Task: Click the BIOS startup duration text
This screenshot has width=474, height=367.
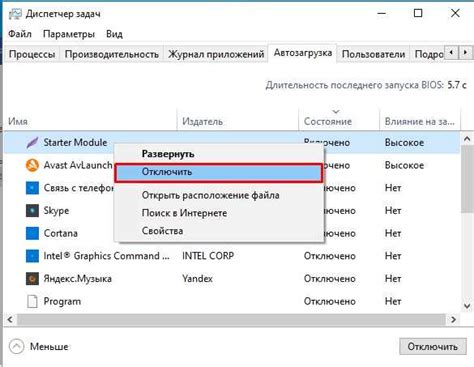Action: 366,85
